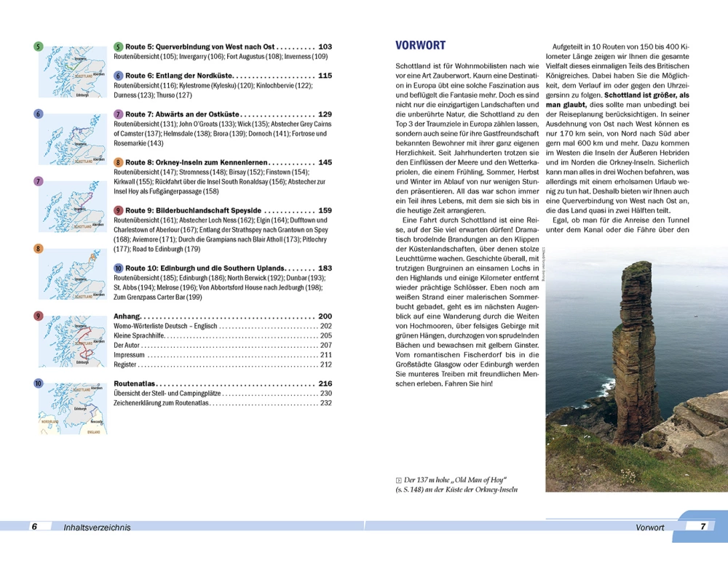Click the red 9 badge beside Route 9 heading

pyautogui.click(x=119, y=211)
